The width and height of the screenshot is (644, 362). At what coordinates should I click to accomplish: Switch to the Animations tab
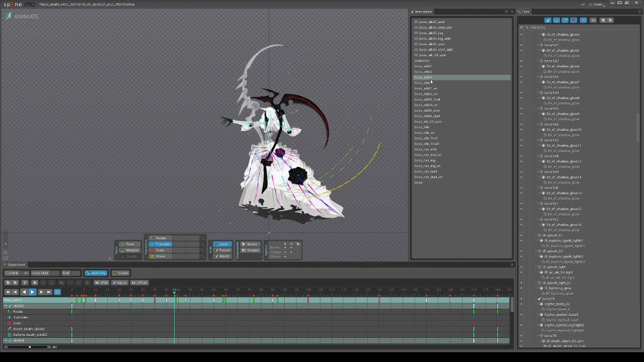422,12
